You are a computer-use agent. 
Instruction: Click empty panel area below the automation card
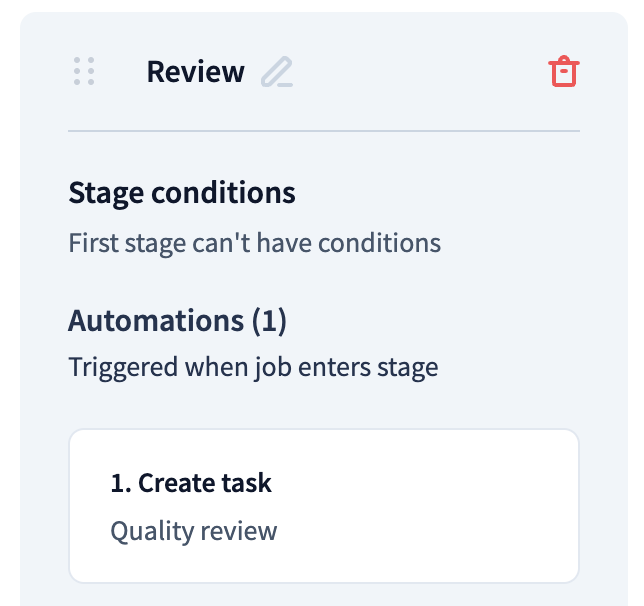pyautogui.click(x=323, y=595)
